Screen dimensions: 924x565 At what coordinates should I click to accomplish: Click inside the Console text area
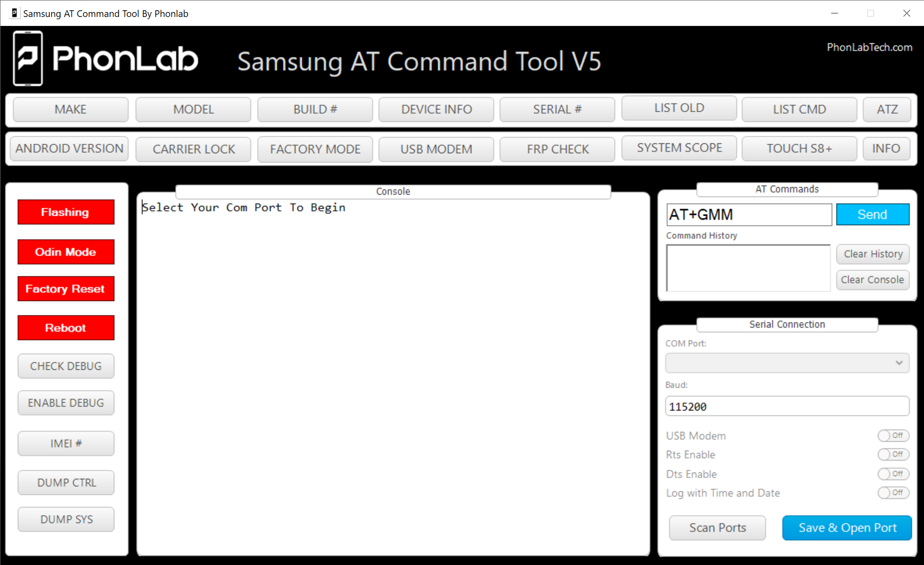393,375
